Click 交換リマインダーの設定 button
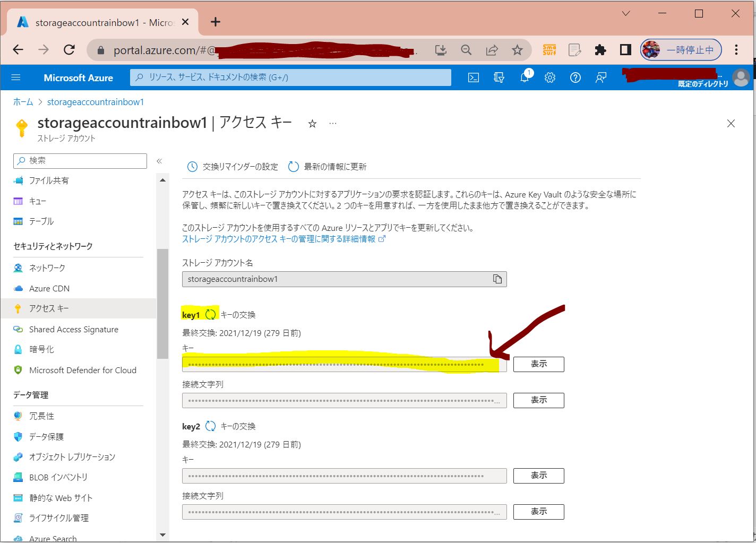Screen dimensions: 756x543 click(233, 167)
